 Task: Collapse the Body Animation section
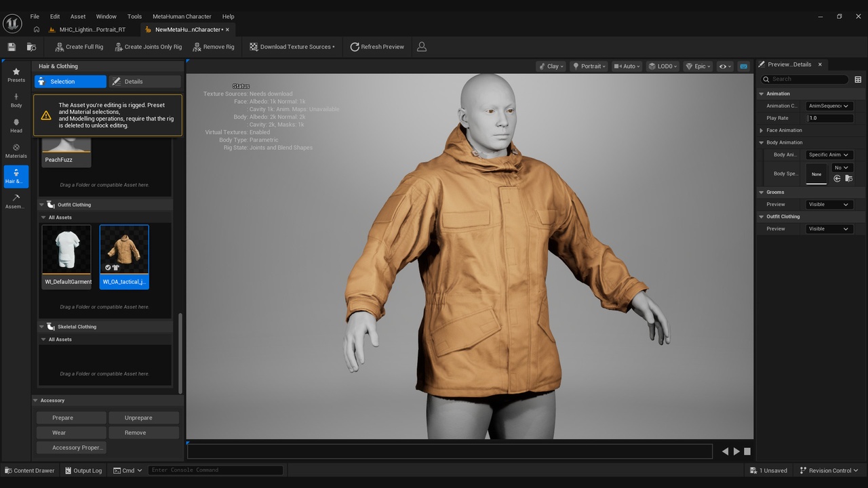pyautogui.click(x=762, y=142)
